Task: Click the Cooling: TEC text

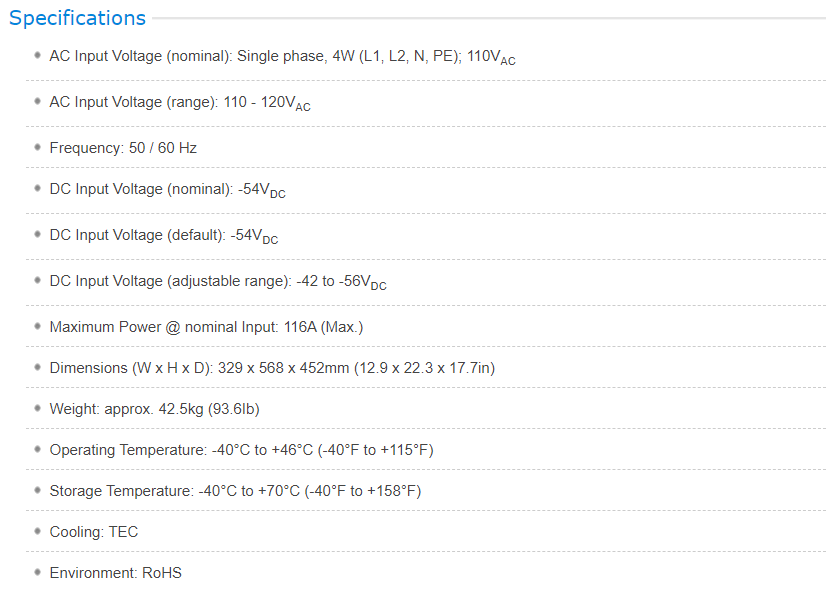Action: [x=93, y=532]
